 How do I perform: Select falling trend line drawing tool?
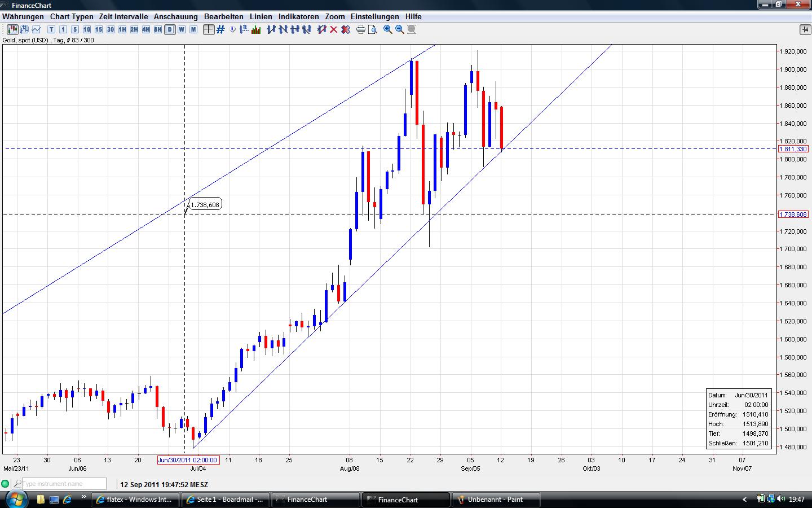[283, 29]
